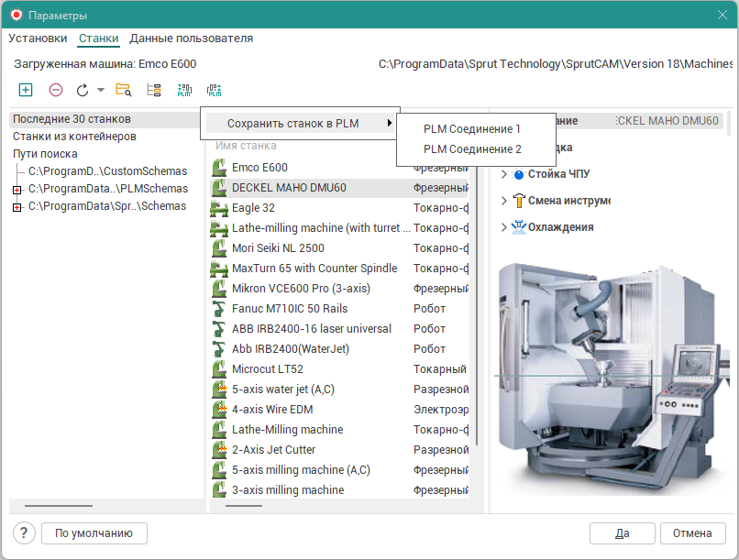Switch to the Данные пользователя tab
Image resolution: width=739 pixels, height=560 pixels.
click(191, 38)
